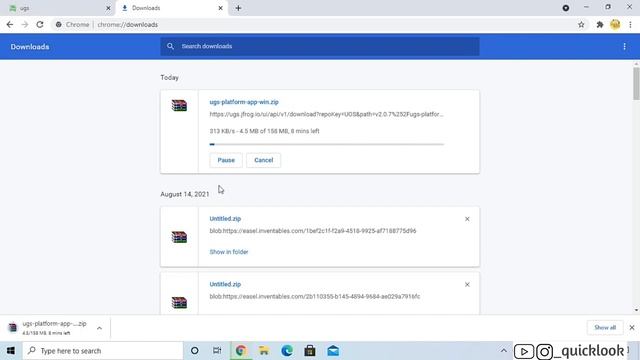Go back using the browser back arrow
This screenshot has width=640, height=360.
coord(10,25)
